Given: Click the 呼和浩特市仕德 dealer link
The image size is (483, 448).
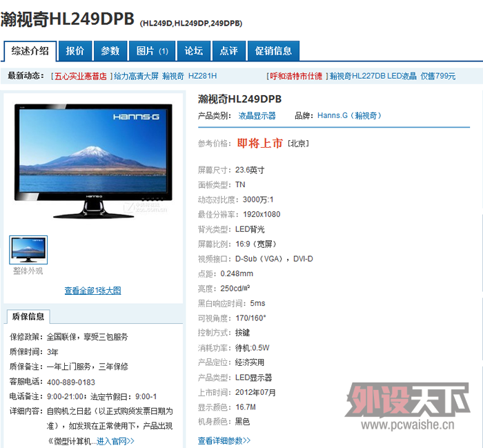Looking at the screenshot, I should click(x=296, y=76).
